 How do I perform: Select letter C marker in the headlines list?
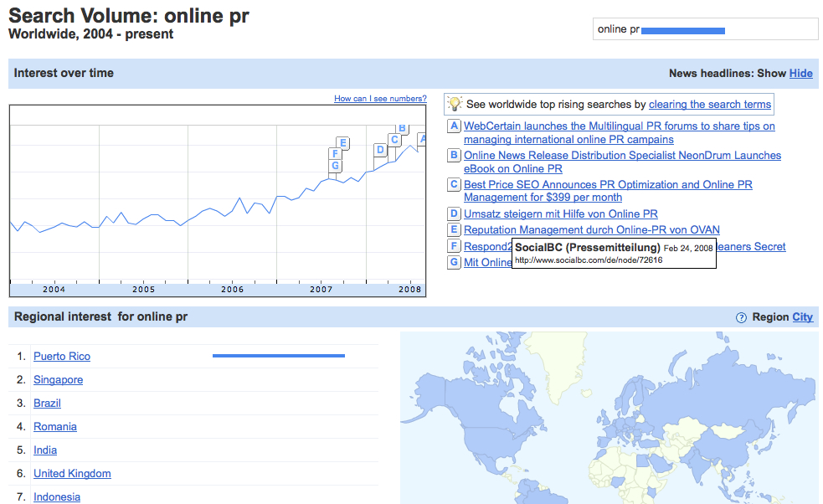pyautogui.click(x=454, y=185)
